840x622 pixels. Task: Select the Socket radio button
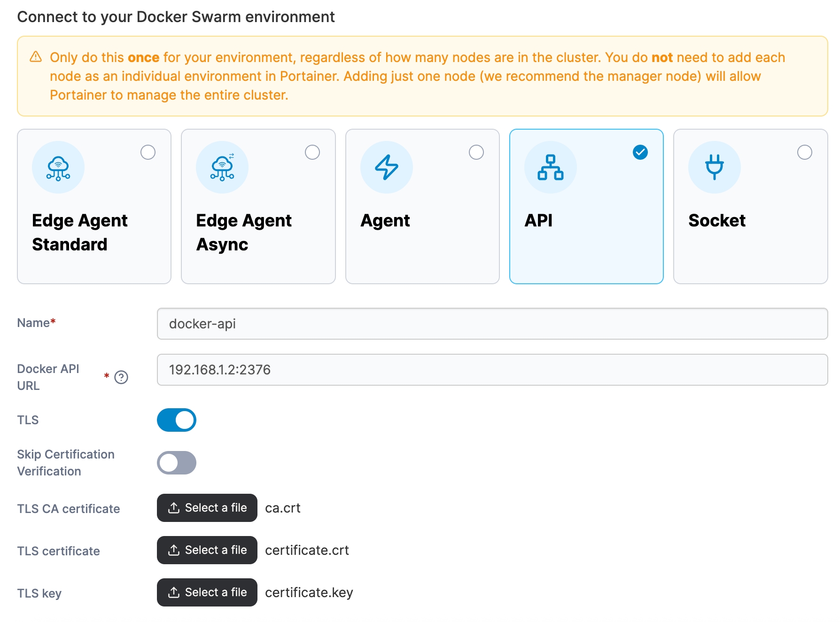pos(804,152)
